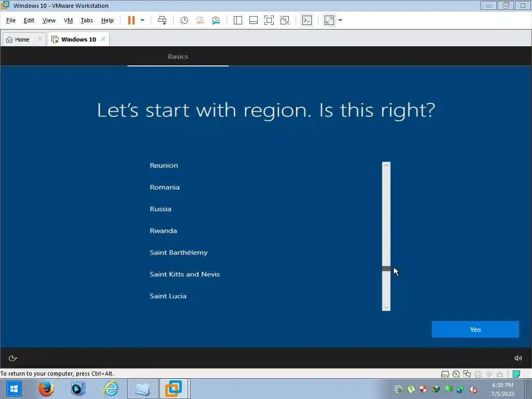This screenshot has width=532, height=399.
Task: Click the region list scroll-up arrow
Action: [386, 165]
